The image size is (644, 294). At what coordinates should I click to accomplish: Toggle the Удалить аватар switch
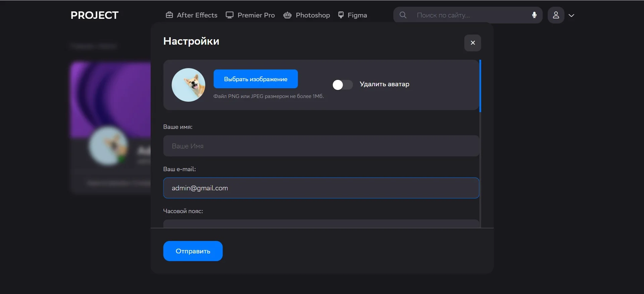click(x=342, y=85)
